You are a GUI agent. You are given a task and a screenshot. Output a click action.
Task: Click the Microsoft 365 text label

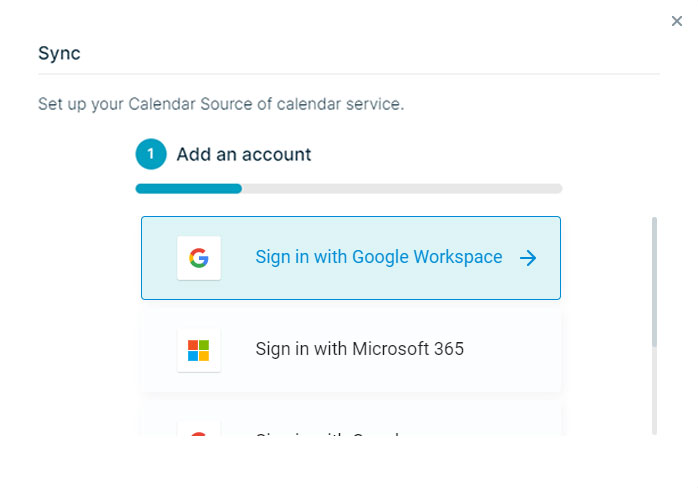coord(359,349)
